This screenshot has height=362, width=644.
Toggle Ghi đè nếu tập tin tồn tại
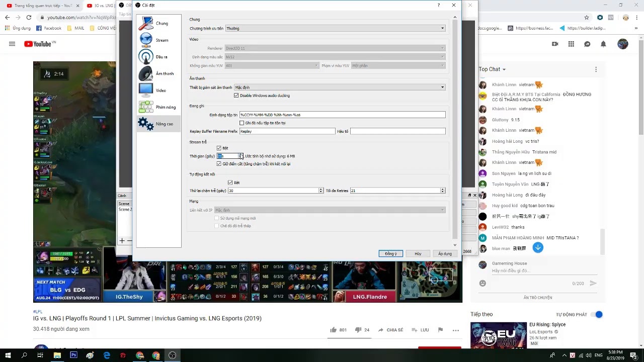(x=242, y=123)
